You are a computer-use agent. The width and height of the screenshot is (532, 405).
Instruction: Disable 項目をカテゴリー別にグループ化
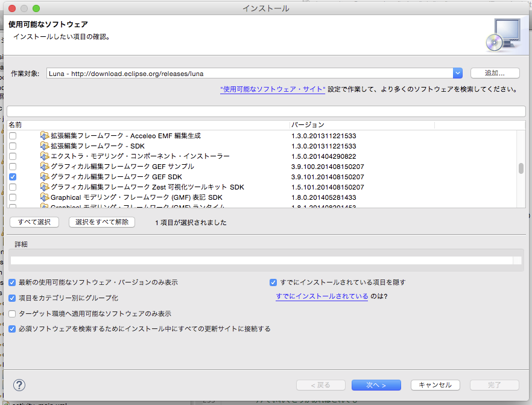coord(12,299)
